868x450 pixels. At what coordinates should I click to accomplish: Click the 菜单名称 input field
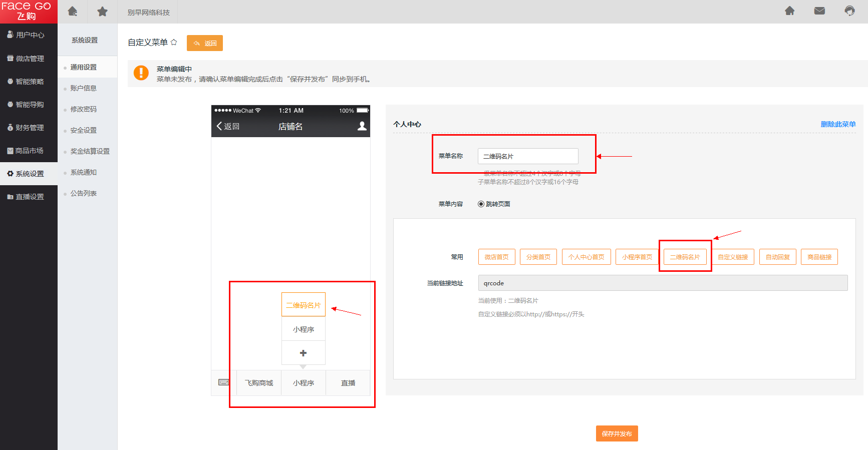coord(527,156)
